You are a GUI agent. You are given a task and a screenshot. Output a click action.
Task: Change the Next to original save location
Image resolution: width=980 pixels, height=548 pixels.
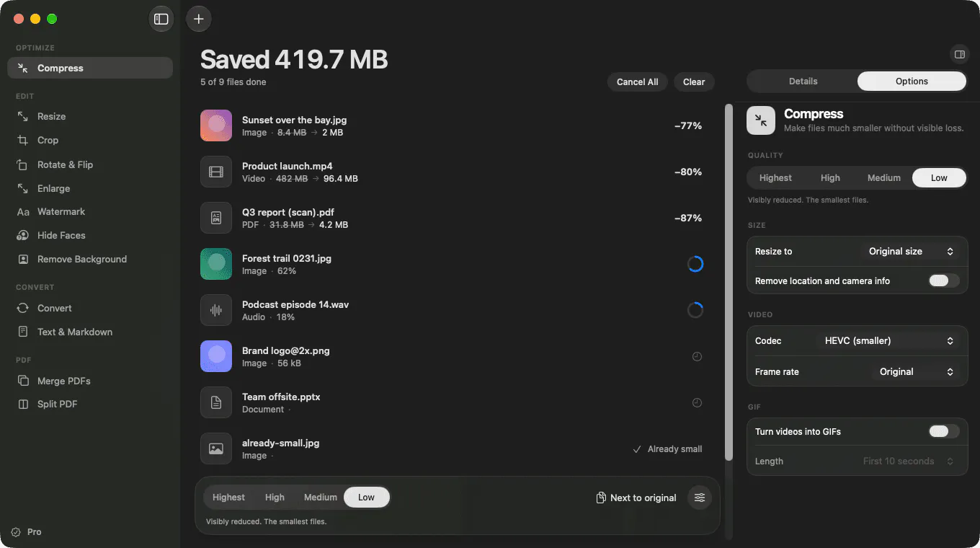coord(636,498)
